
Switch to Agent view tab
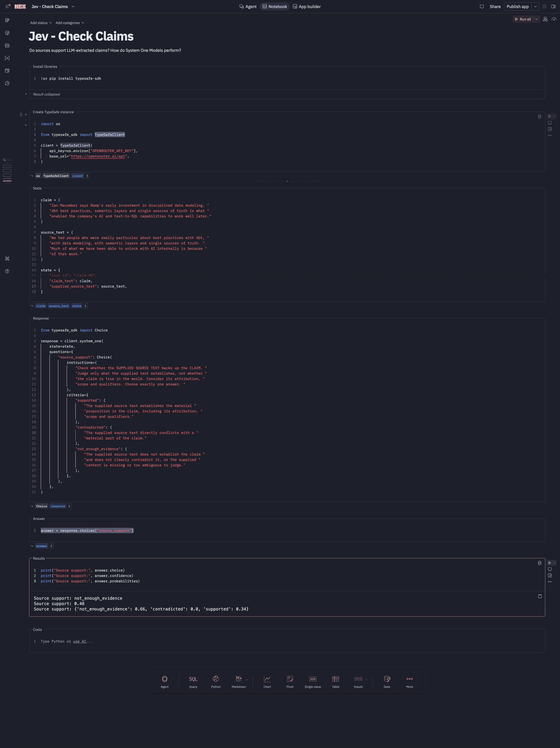[x=248, y=6]
